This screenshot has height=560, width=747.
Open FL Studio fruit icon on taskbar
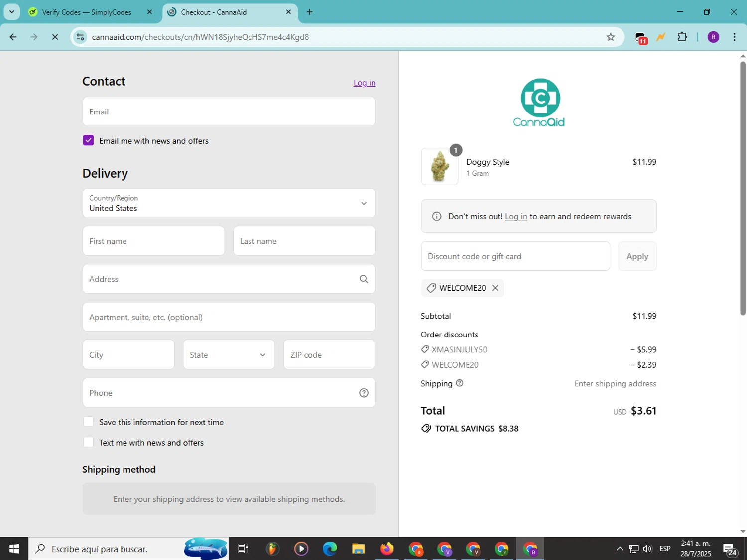click(x=272, y=549)
